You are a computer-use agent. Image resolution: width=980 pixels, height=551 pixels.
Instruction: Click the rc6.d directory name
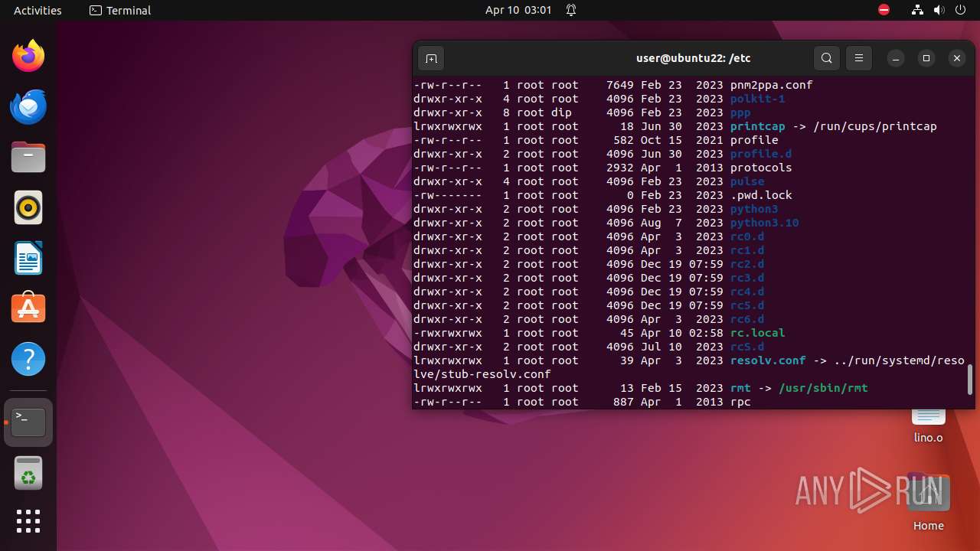coord(747,319)
